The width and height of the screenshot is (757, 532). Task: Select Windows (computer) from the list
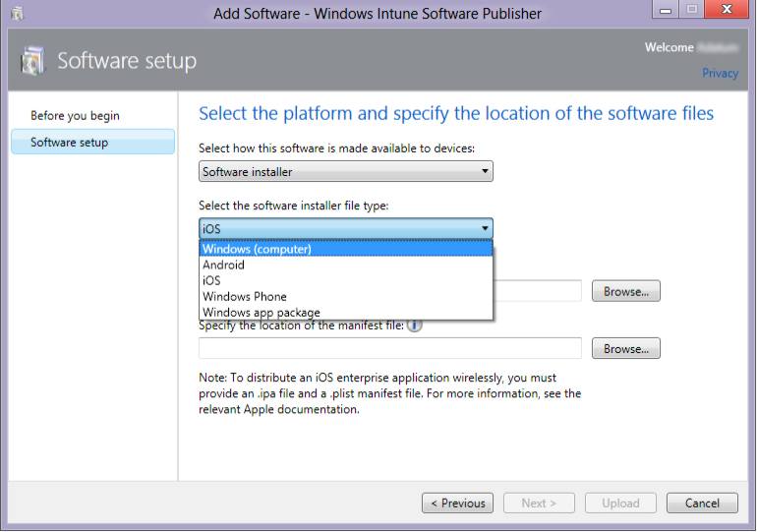tap(346, 249)
